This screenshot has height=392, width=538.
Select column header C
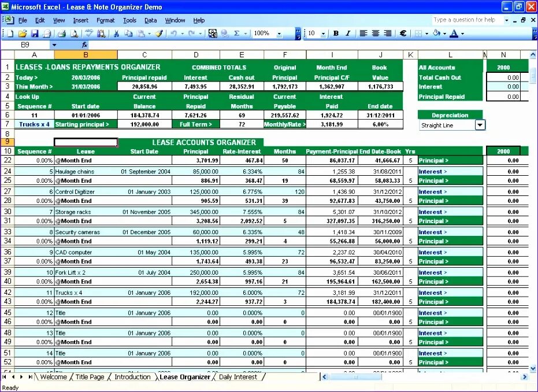pyautogui.click(x=144, y=54)
